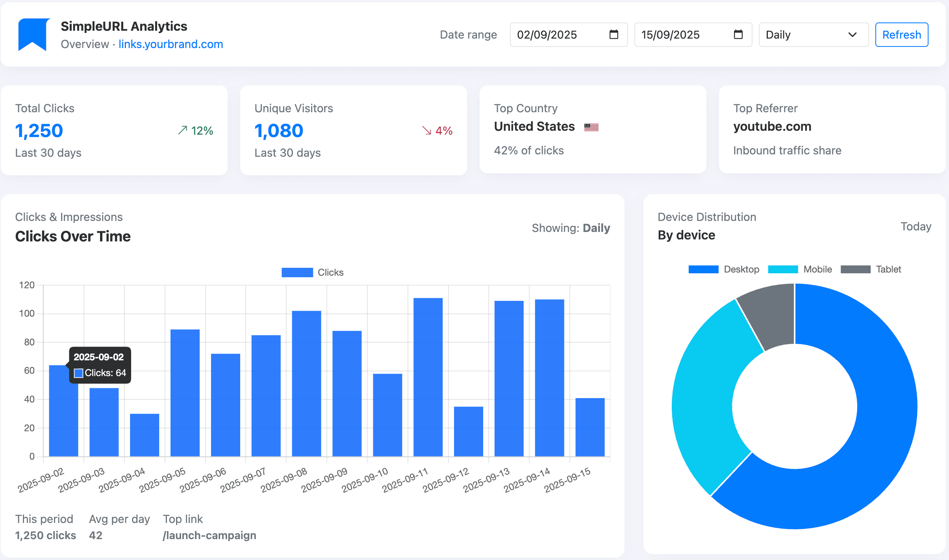The height and width of the screenshot is (560, 949).
Task: Click the red downward trend arrow
Action: [426, 130]
